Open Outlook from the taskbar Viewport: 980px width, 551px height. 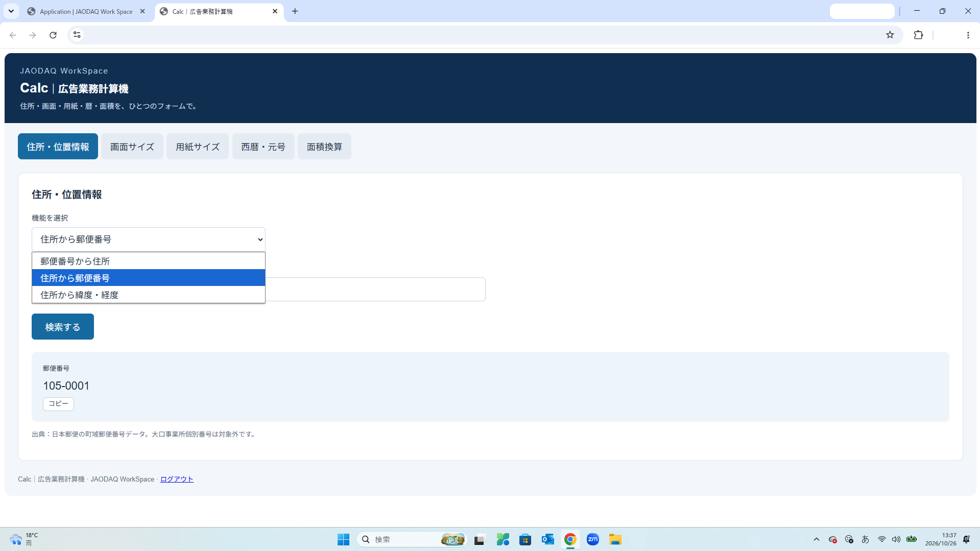pyautogui.click(x=548, y=539)
